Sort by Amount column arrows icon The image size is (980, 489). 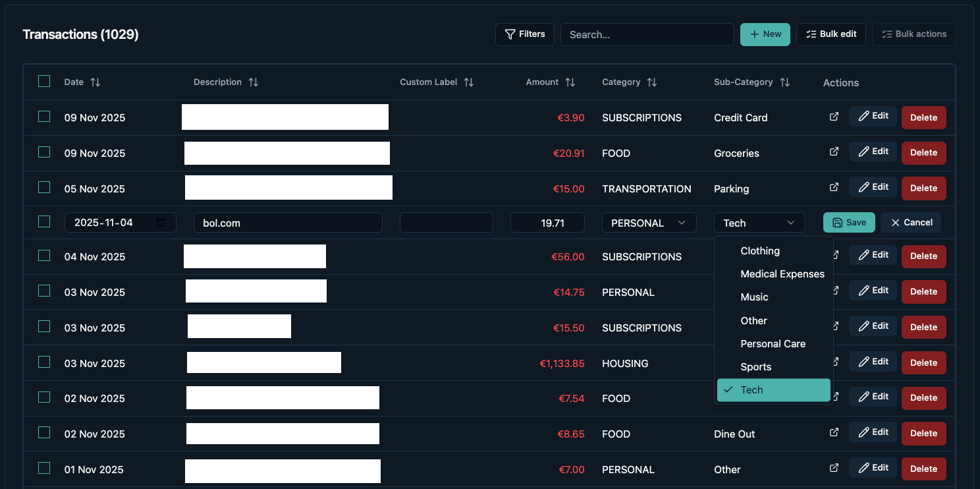[570, 82]
